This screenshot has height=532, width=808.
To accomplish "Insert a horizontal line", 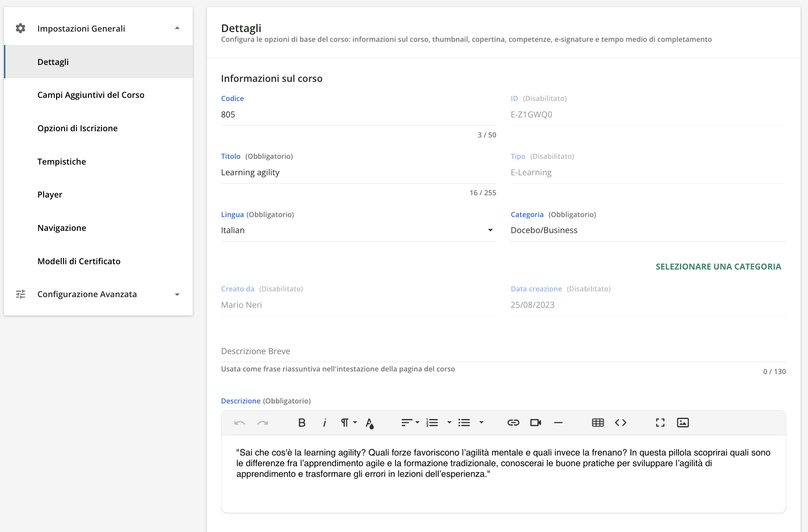I will [x=558, y=423].
